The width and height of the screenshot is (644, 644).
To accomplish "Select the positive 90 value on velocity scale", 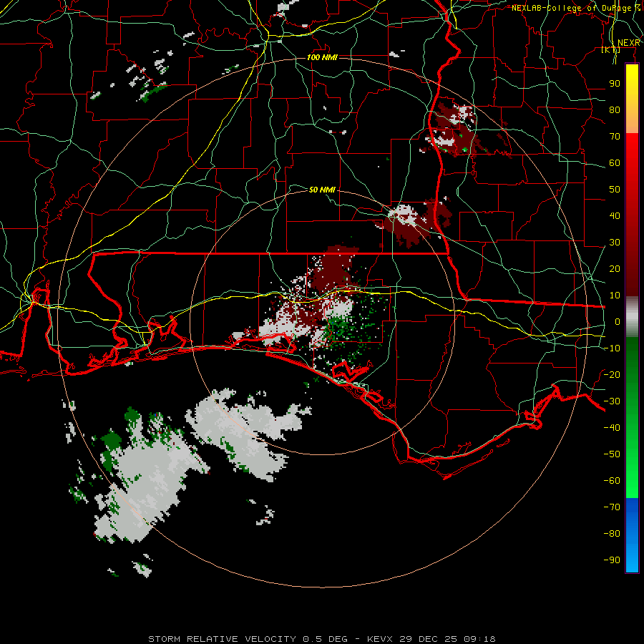I will tap(615, 84).
